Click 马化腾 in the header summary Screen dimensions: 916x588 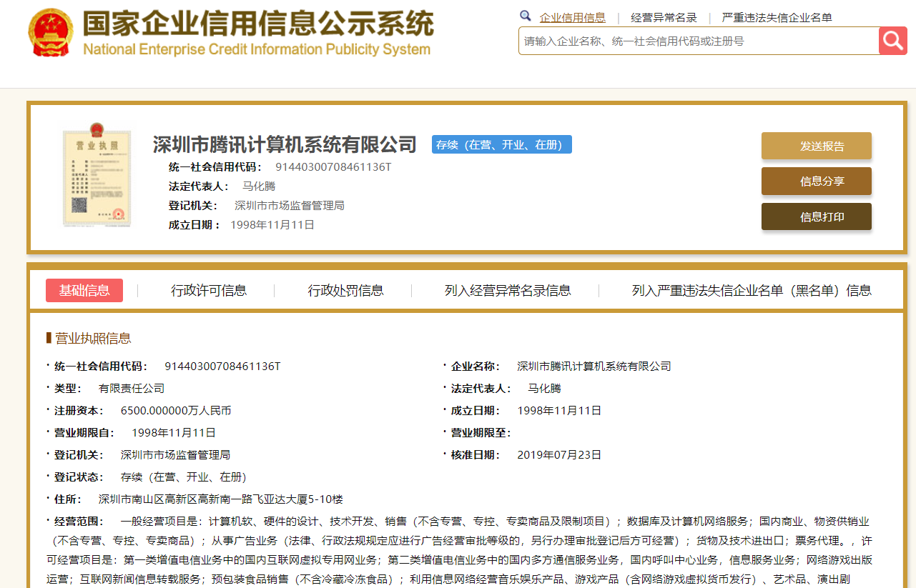pyautogui.click(x=259, y=186)
